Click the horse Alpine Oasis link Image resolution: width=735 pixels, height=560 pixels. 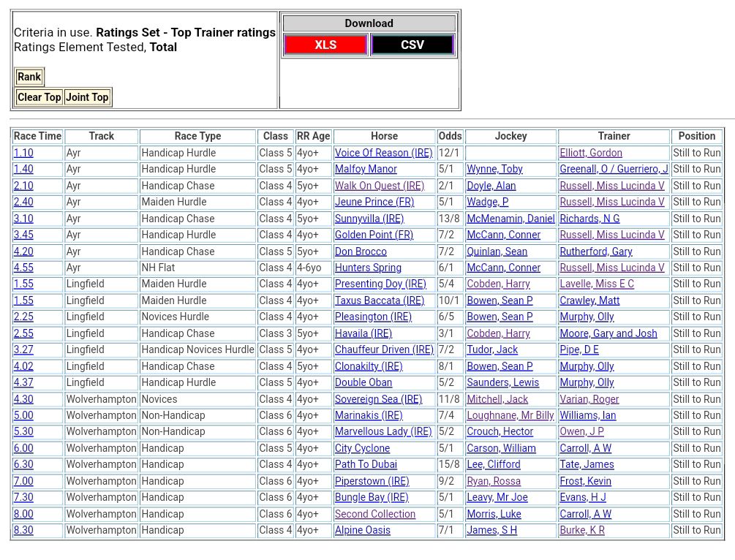[363, 530]
